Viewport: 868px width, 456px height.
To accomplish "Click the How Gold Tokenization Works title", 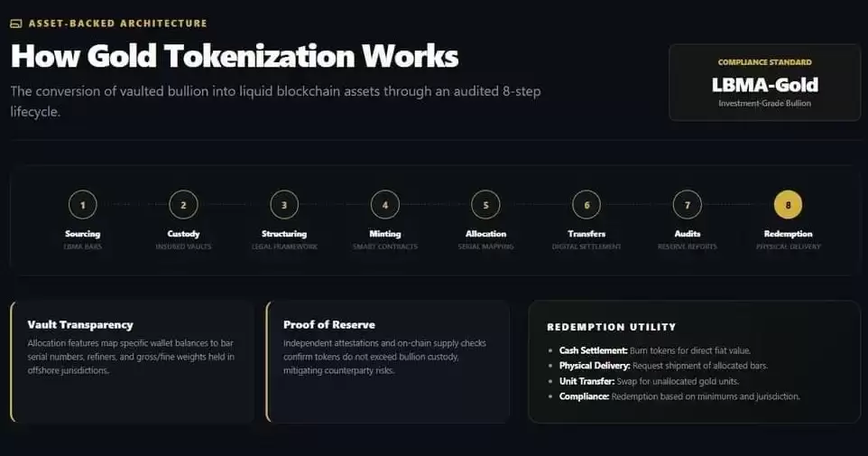I will (235, 56).
